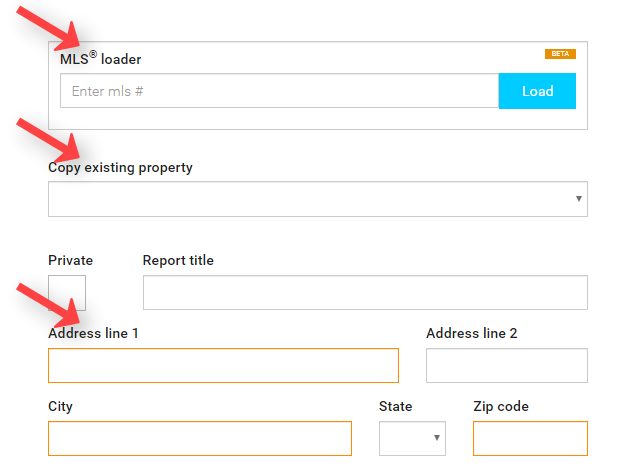Viewport: 644px width, 470px height.
Task: Select the Report title text box
Action: point(365,293)
